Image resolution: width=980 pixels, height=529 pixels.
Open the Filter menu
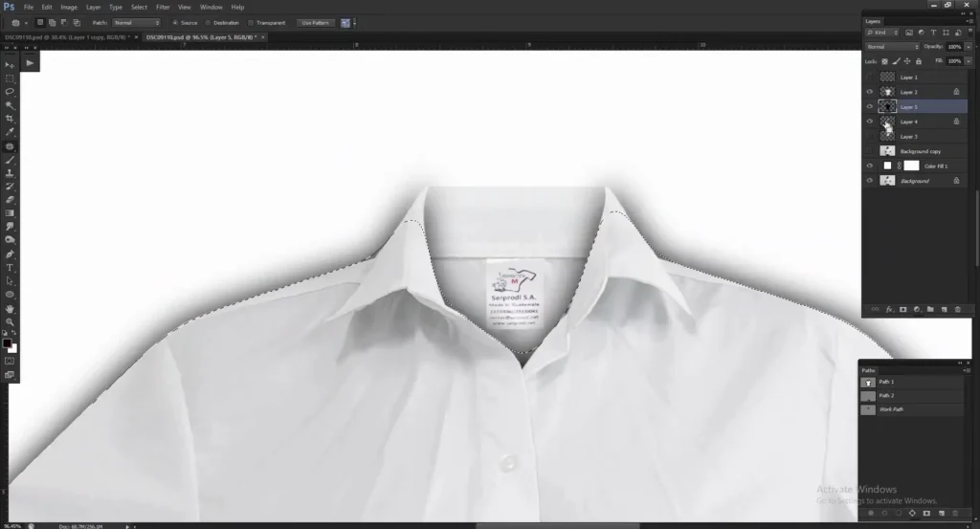pyautogui.click(x=161, y=7)
